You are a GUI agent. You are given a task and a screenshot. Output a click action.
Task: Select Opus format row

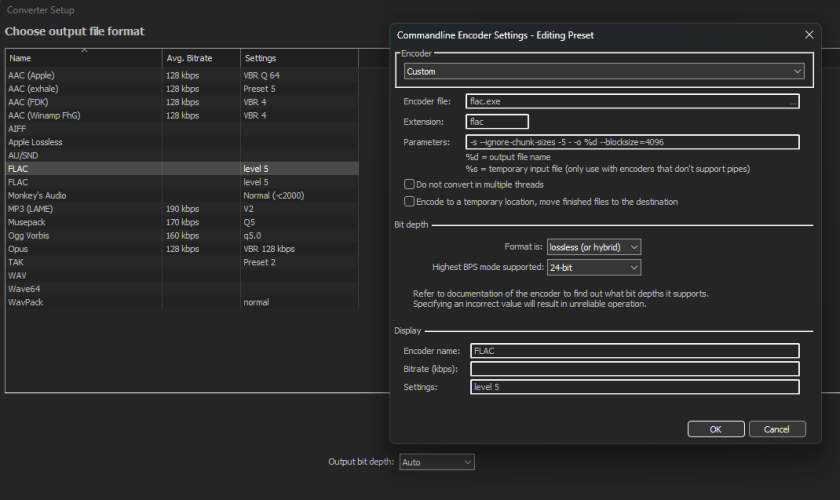click(x=182, y=249)
